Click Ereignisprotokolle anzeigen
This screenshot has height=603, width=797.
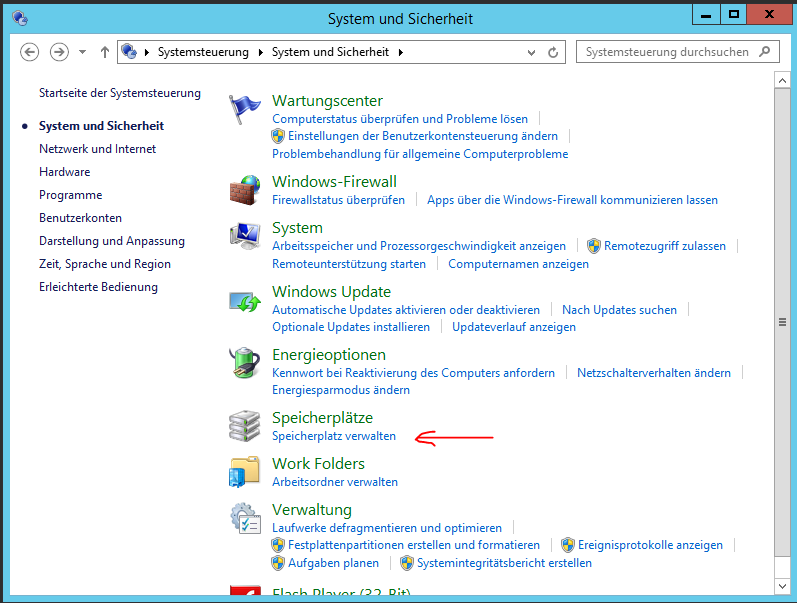click(650, 545)
